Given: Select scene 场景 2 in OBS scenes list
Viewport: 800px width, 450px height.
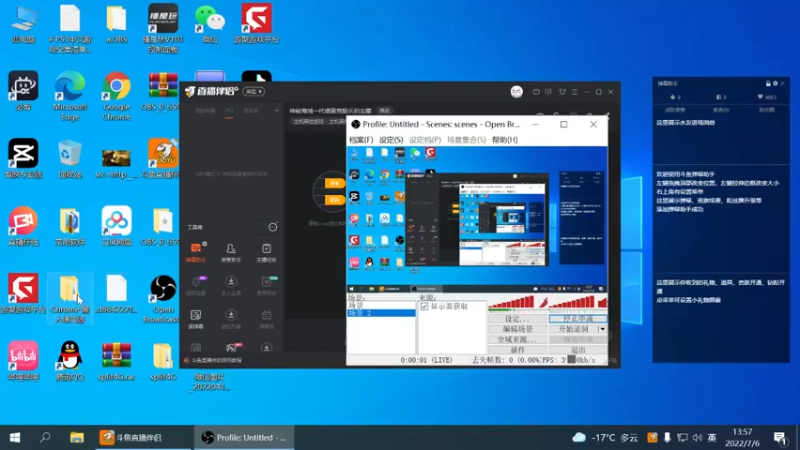Looking at the screenshot, I should 381,313.
